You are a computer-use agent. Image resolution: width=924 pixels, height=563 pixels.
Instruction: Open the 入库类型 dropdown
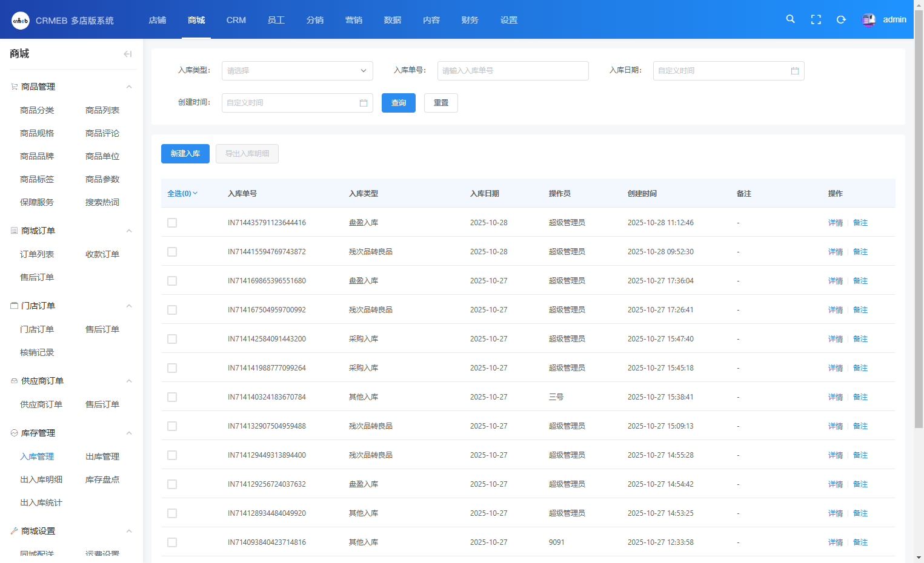297,71
